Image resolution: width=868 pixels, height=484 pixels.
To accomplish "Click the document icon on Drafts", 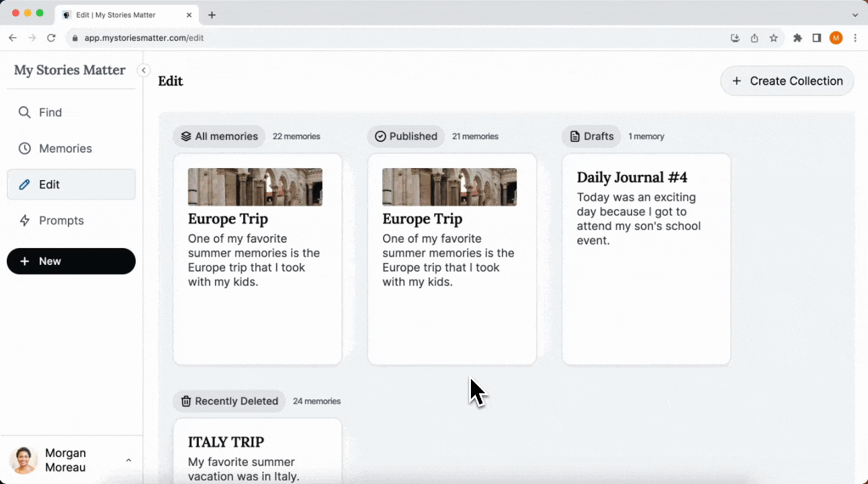I will (x=574, y=136).
